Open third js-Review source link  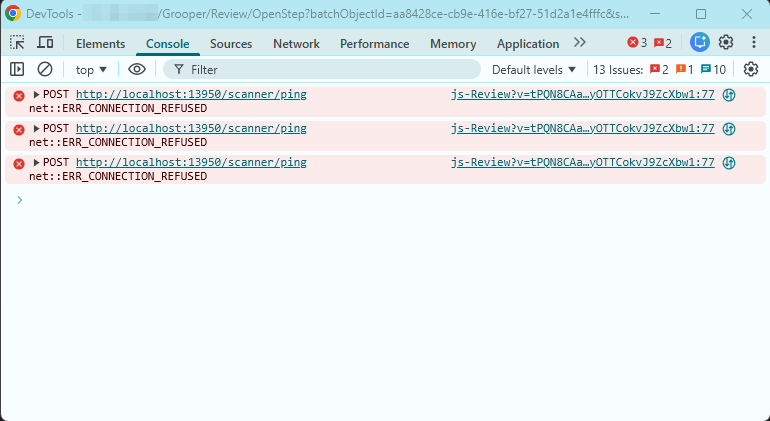pyautogui.click(x=583, y=162)
